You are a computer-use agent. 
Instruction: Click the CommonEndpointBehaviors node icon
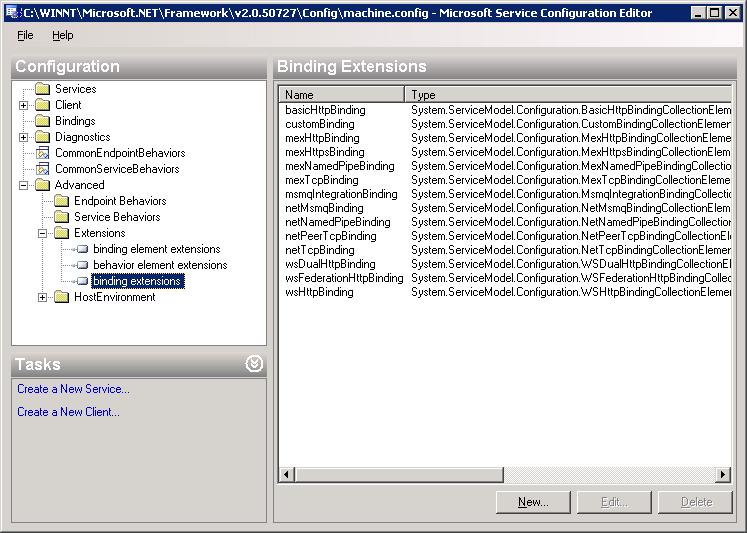click(x=42, y=153)
